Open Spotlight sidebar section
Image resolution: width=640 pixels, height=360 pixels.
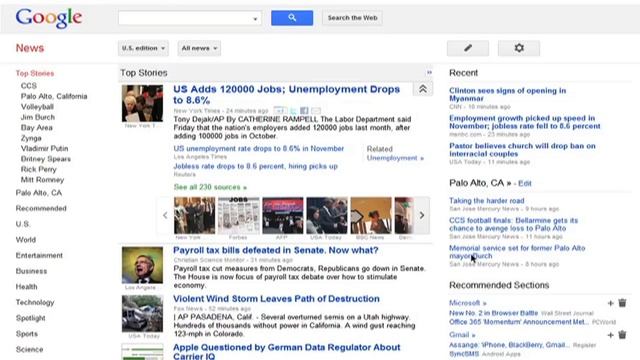(x=31, y=318)
